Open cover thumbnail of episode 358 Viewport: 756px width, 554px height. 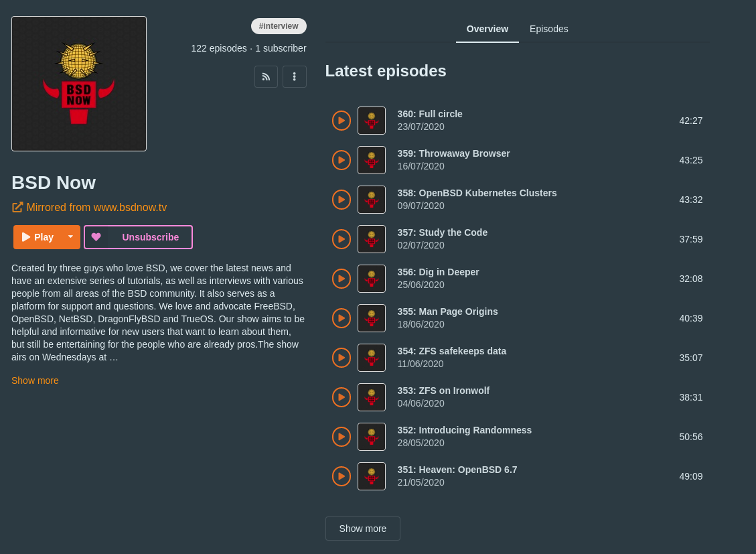point(371,200)
